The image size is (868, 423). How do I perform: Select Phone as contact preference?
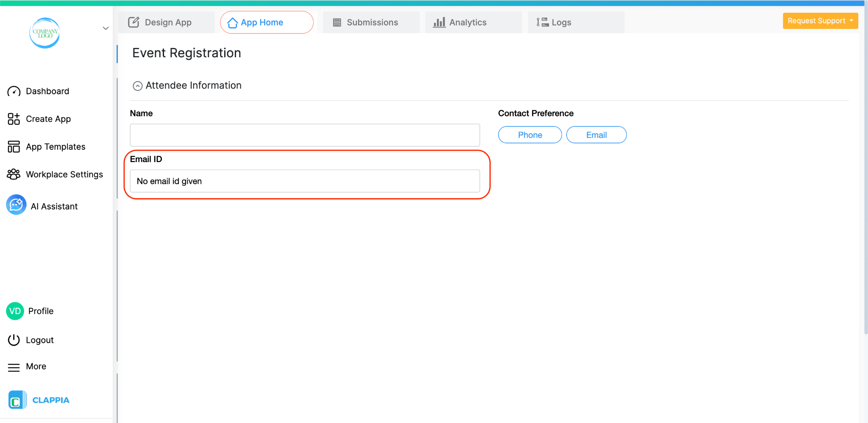click(529, 134)
